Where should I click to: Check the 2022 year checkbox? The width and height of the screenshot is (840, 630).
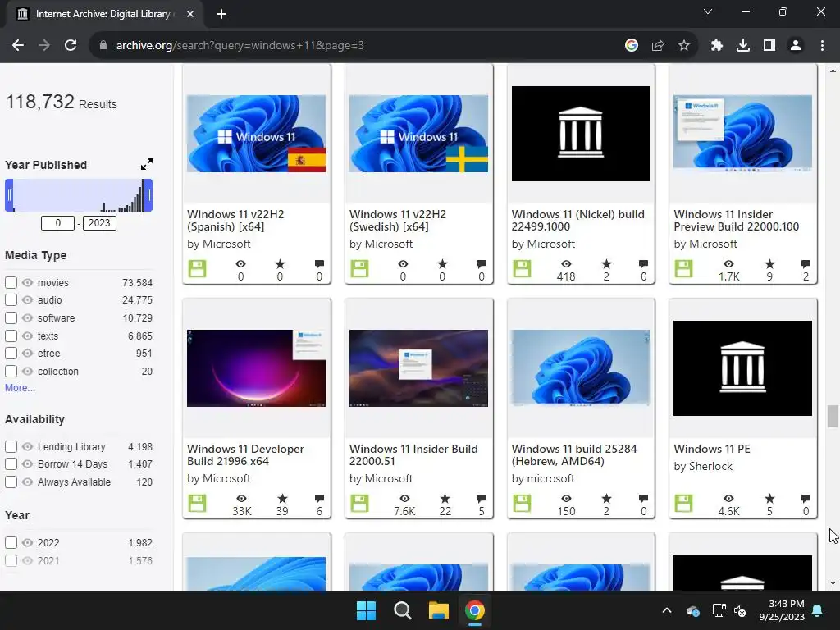point(11,543)
